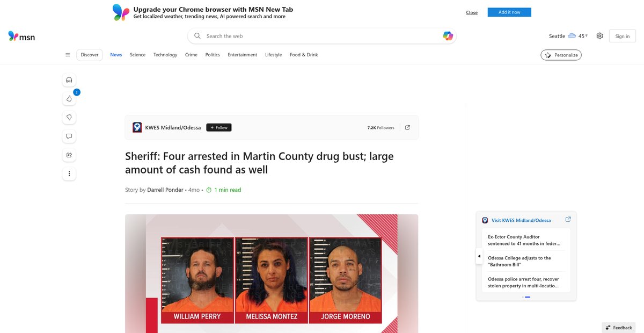Like the article with thumbs up
The image size is (644, 333).
coord(69,99)
